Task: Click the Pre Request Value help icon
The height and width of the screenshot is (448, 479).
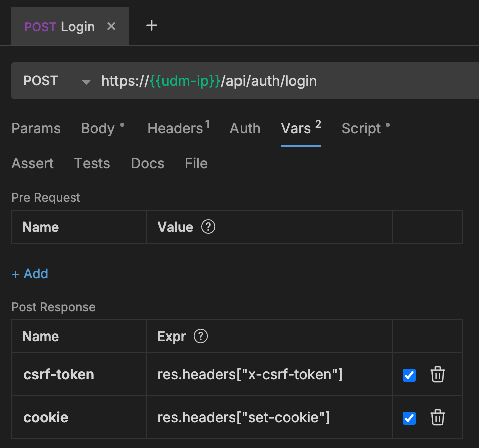Action: point(208,227)
